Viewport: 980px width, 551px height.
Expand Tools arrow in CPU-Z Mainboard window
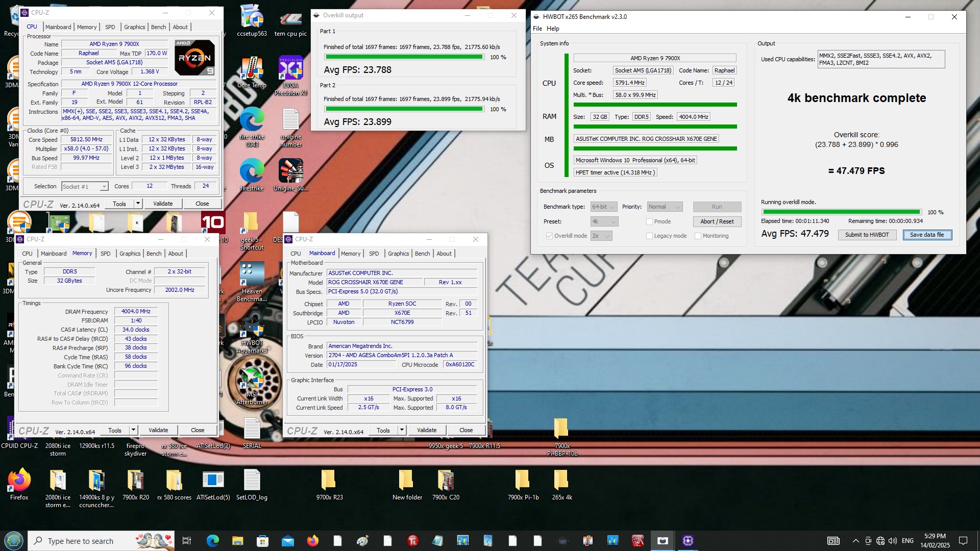pyautogui.click(x=402, y=430)
